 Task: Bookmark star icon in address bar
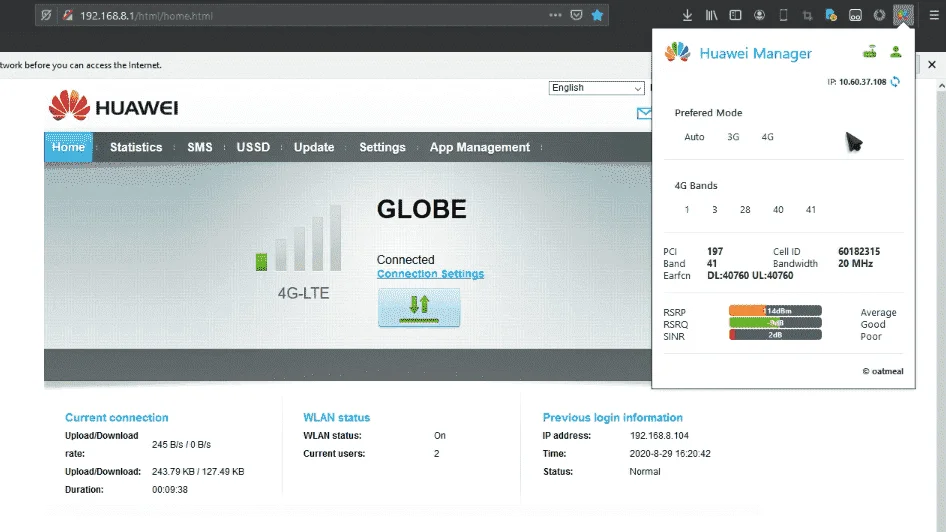click(x=597, y=16)
